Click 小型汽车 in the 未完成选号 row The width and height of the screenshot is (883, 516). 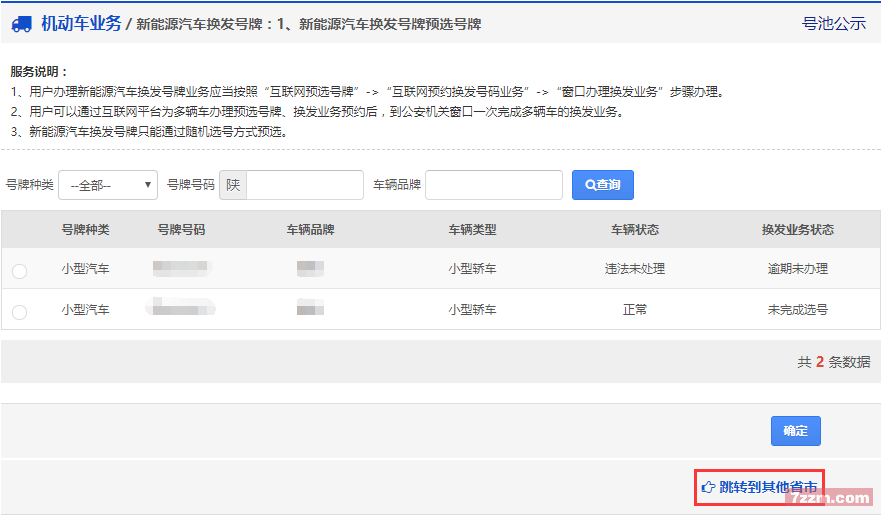86,309
